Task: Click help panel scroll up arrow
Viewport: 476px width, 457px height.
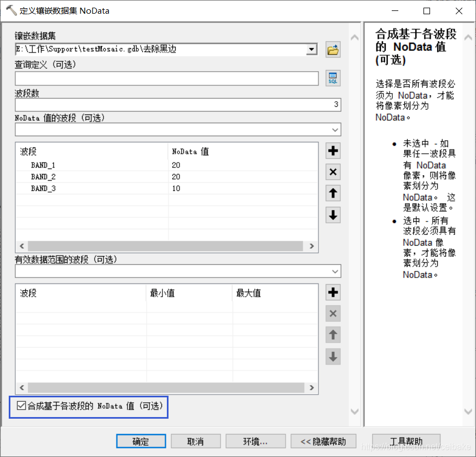Action: [468, 37]
